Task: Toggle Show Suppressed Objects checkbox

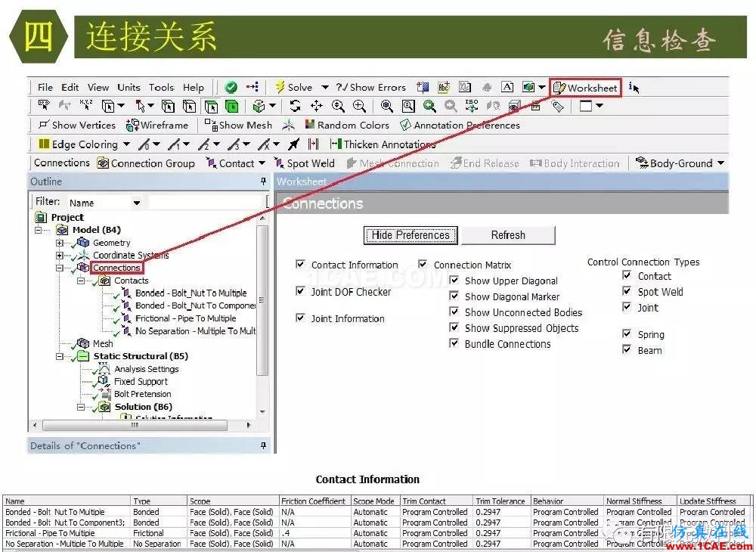Action: (454, 328)
